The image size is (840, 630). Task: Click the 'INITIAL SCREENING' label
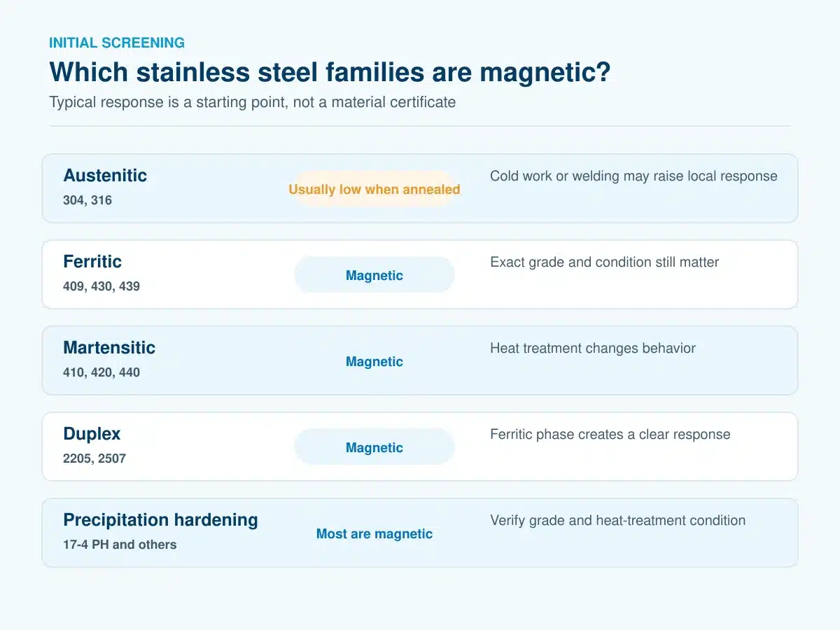[x=117, y=43]
